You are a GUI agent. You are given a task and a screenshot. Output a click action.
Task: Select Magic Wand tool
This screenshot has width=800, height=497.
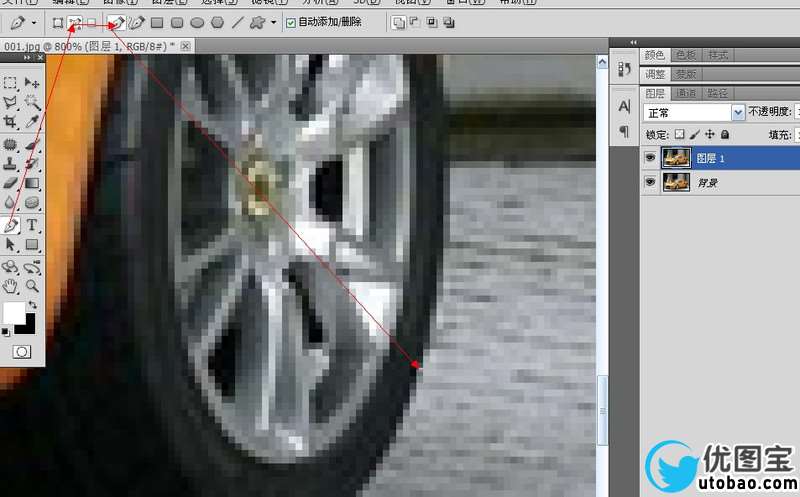click(x=32, y=103)
